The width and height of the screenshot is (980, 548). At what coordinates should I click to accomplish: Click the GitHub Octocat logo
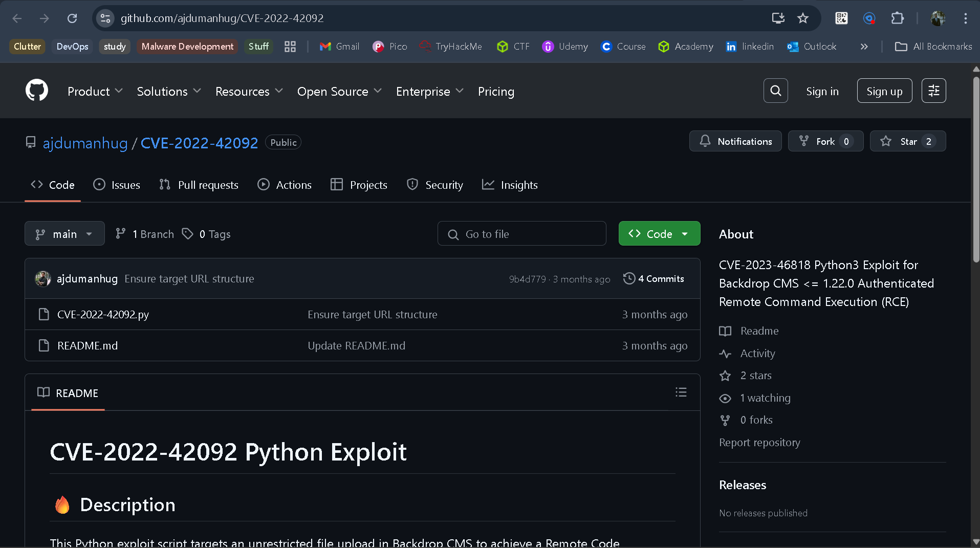[x=37, y=91]
